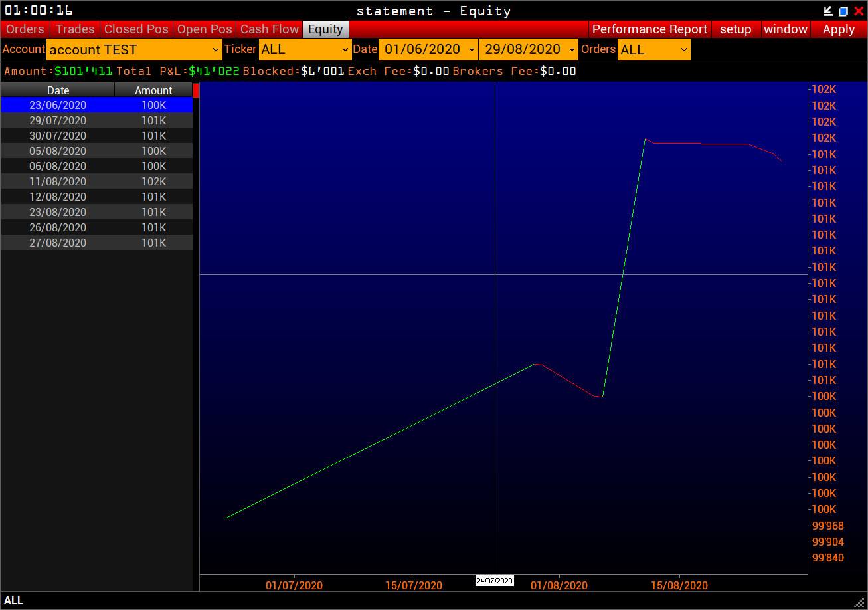Screen dimensions: 868x610
Task: Select the Closed Pos tab
Action: tap(136, 29)
